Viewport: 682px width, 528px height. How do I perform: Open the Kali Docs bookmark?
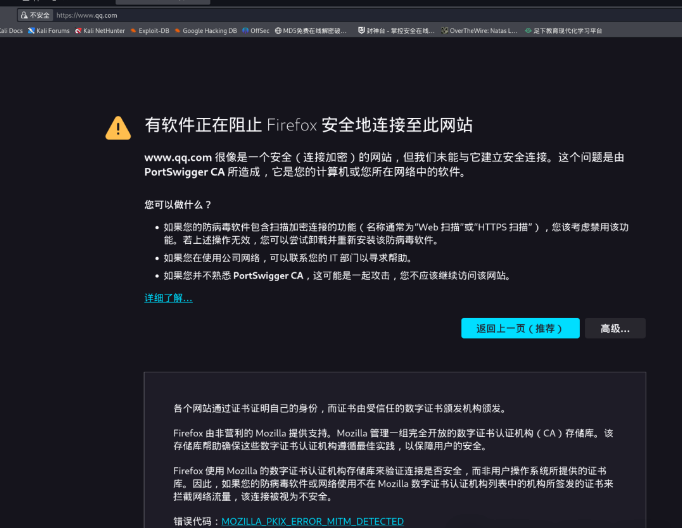pyautogui.click(x=11, y=31)
